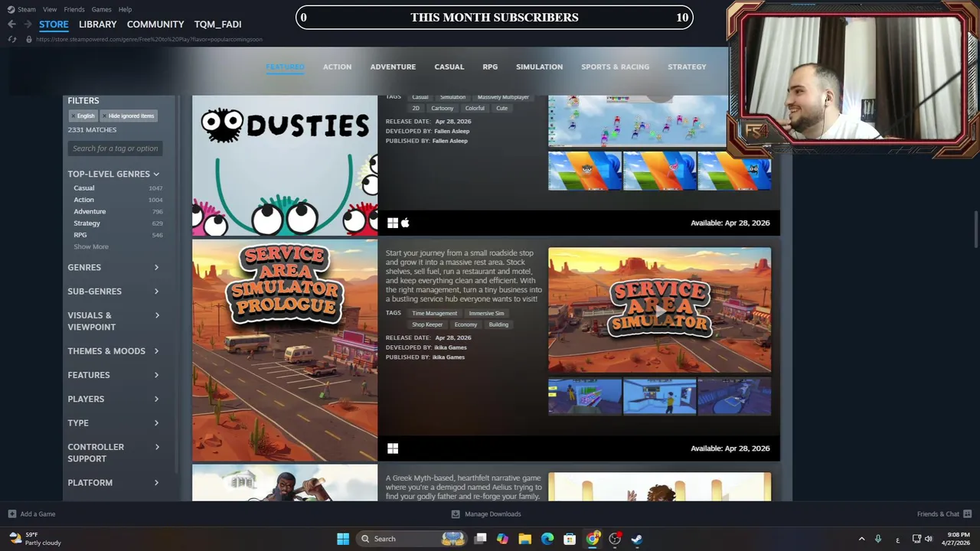
Task: Click Show More under top-level genres
Action: [x=91, y=246]
